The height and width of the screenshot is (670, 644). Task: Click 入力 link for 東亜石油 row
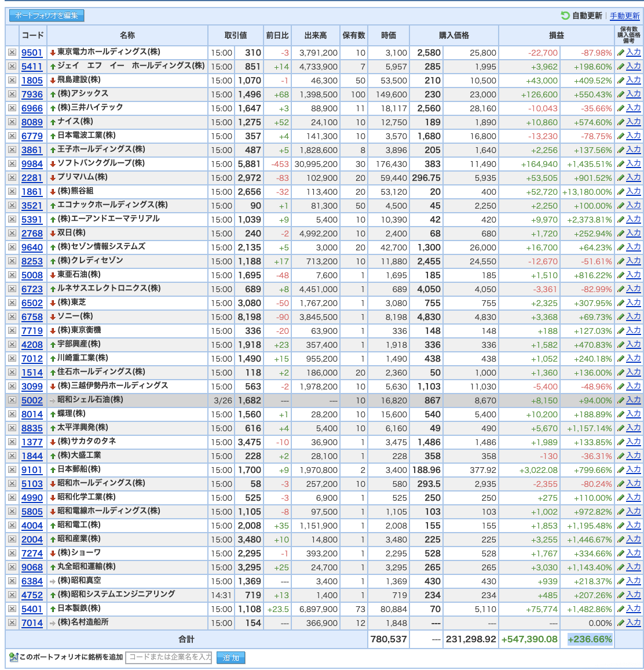click(634, 275)
